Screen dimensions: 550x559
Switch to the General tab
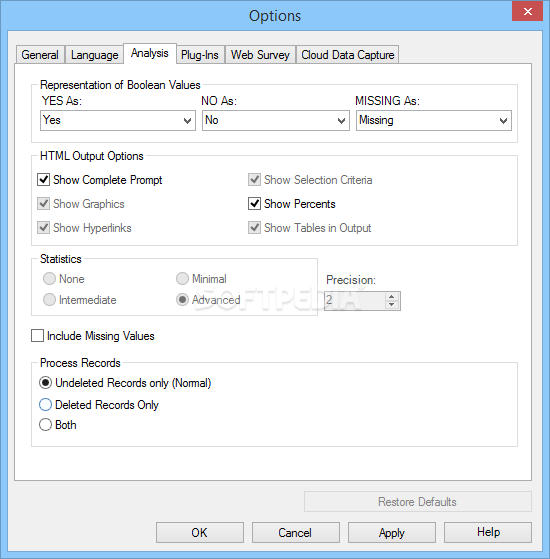[x=40, y=55]
